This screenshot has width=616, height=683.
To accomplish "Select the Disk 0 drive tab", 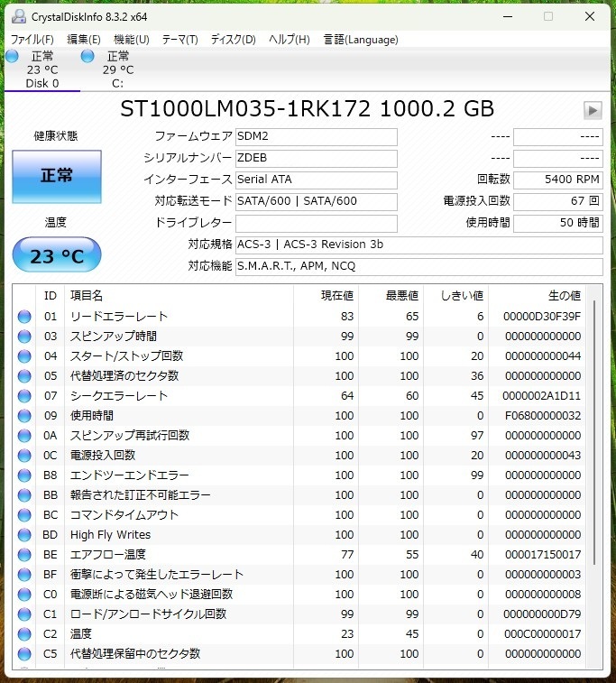I will click(x=42, y=69).
